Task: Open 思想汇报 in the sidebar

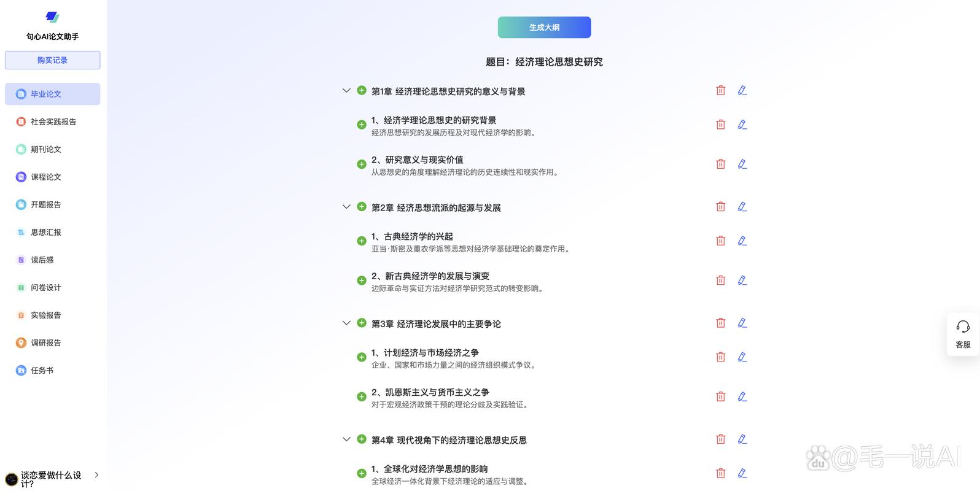Action: pos(52,232)
